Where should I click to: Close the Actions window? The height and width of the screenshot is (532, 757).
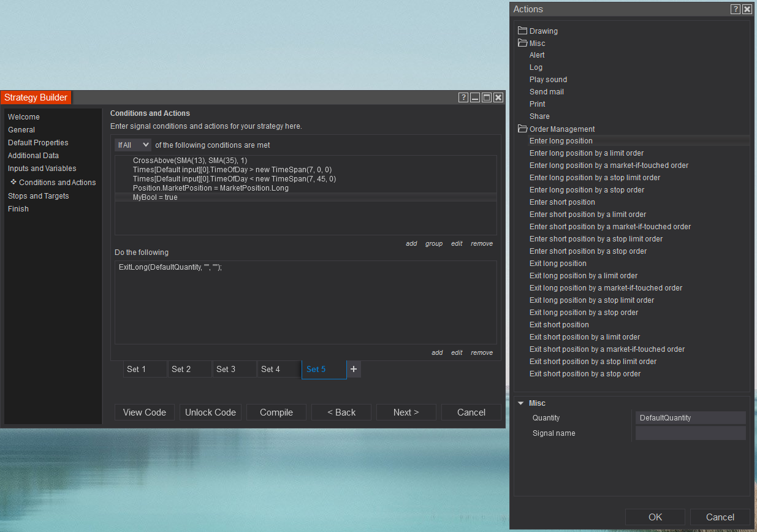pos(747,9)
